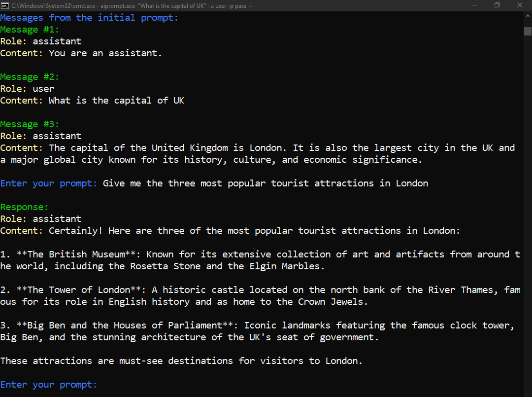Click the window title text aiprompt.exe
The image size is (532, 397).
click(118, 6)
